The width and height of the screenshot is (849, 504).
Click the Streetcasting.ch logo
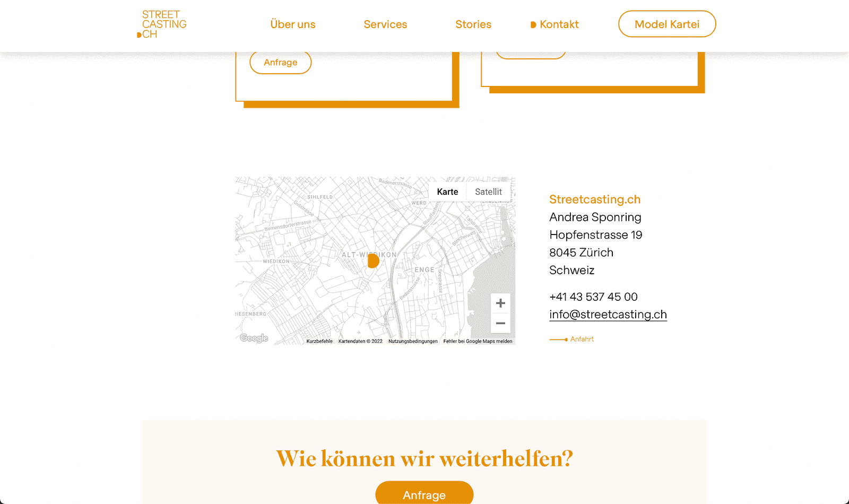tap(162, 24)
